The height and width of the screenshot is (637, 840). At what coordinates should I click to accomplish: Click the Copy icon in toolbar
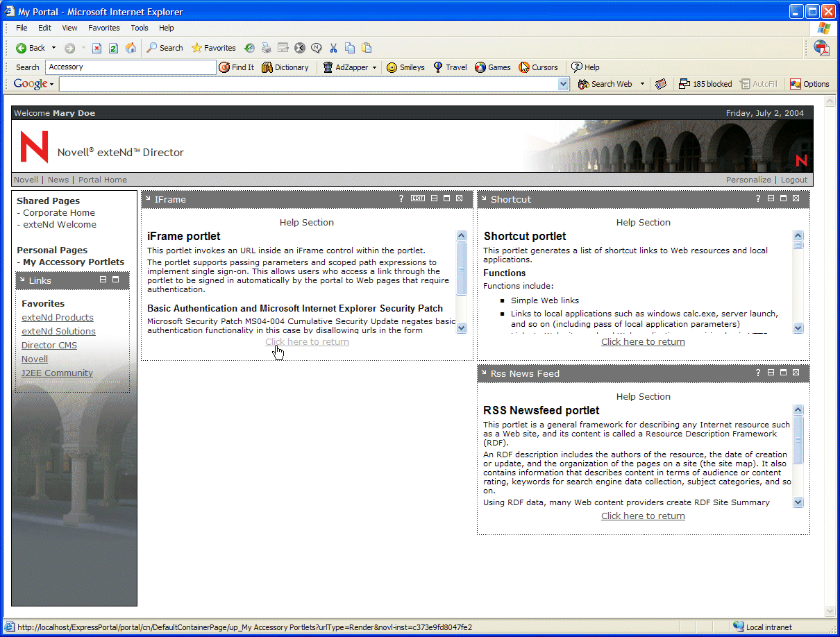tap(350, 48)
